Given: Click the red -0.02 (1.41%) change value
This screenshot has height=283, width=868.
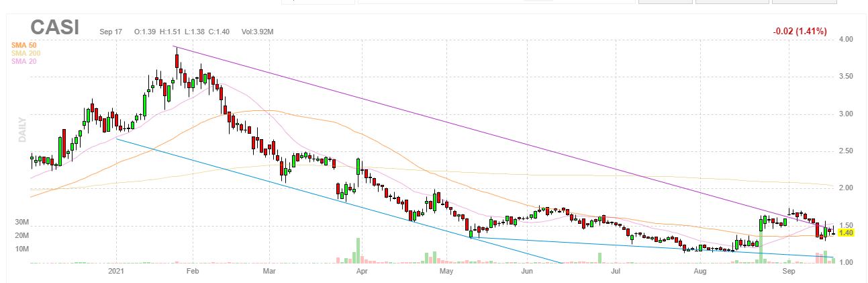Looking at the screenshot, I should pyautogui.click(x=800, y=32).
